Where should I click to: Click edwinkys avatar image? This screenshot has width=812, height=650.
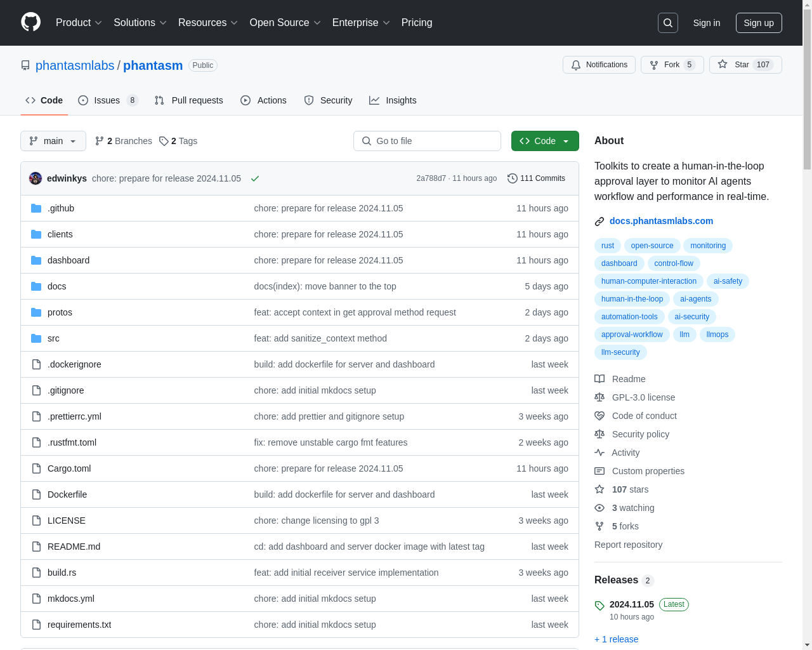[36, 178]
